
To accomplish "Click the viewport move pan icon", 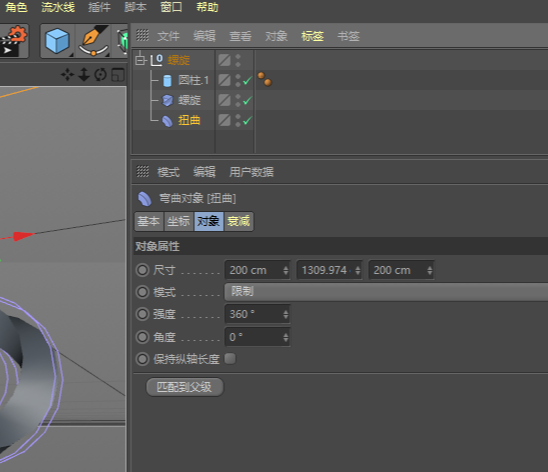I will (67, 74).
